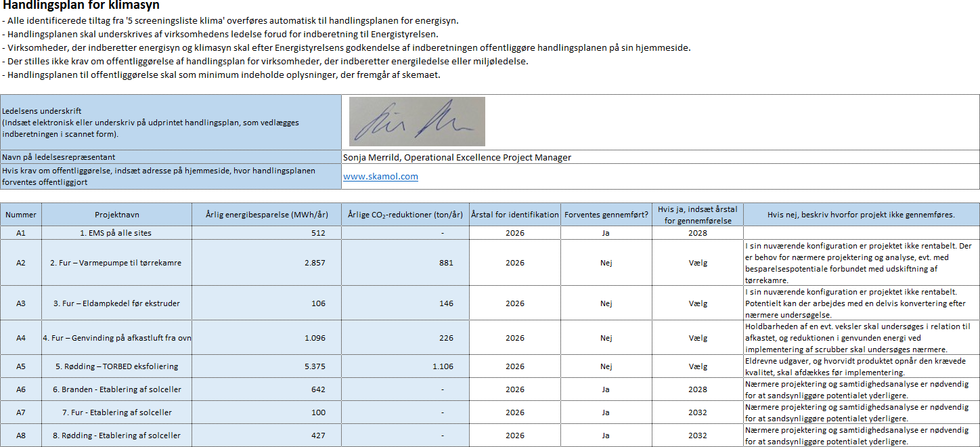Select the 'Nummer' column header
The image size is (980, 447).
coord(21,215)
